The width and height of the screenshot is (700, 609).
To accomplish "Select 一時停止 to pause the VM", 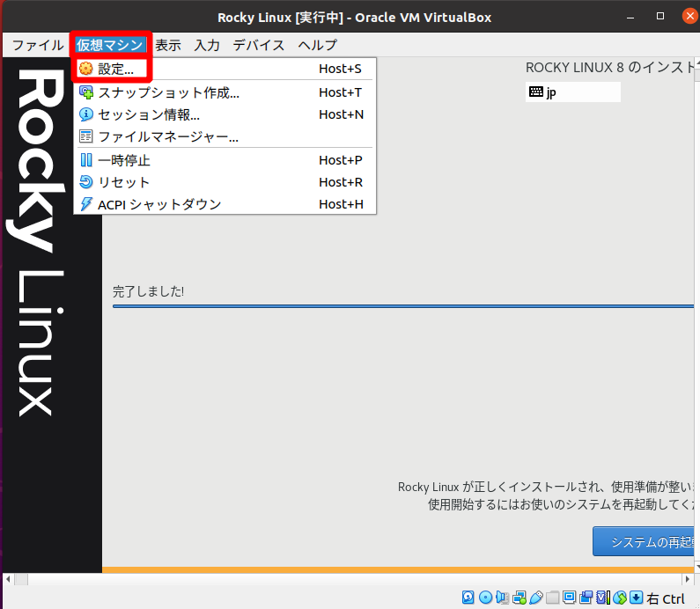I will (x=225, y=160).
